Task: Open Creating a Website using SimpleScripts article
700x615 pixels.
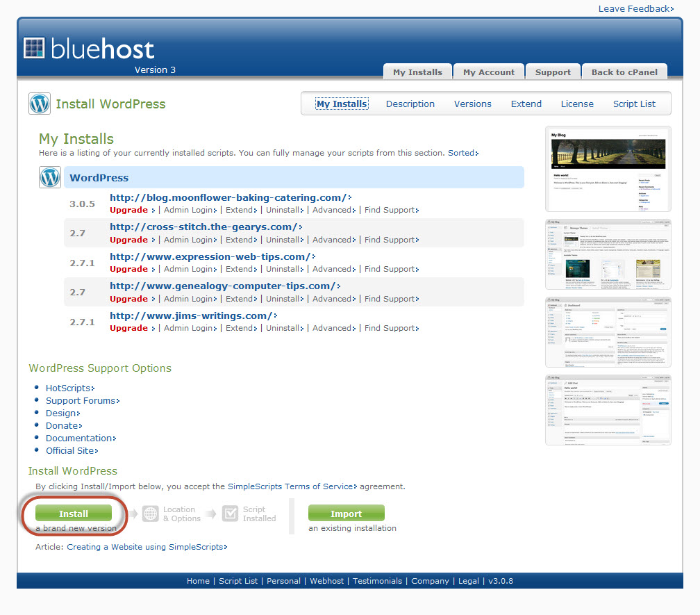Action: 147,547
